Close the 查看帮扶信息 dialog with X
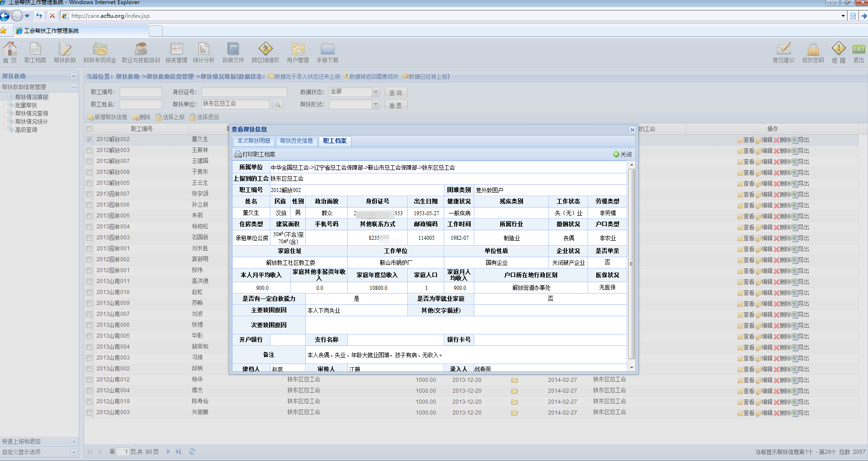The height and width of the screenshot is (461, 868). point(632,130)
